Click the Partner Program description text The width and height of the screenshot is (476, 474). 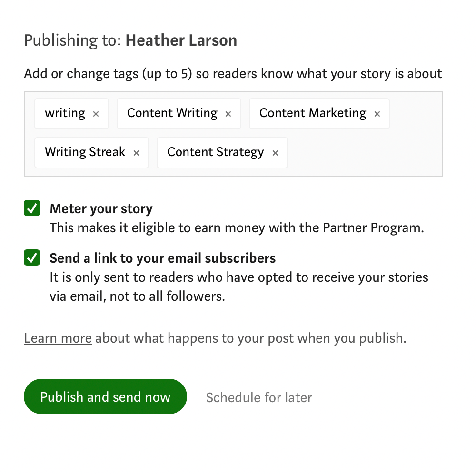[237, 228]
